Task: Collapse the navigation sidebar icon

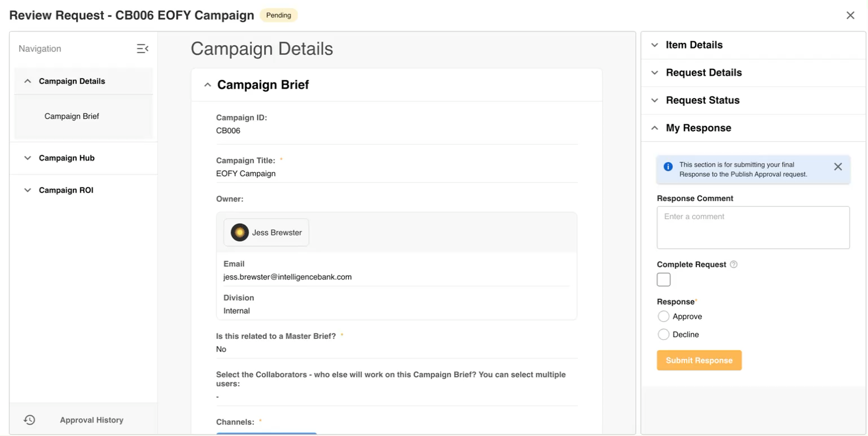Action: (142, 49)
